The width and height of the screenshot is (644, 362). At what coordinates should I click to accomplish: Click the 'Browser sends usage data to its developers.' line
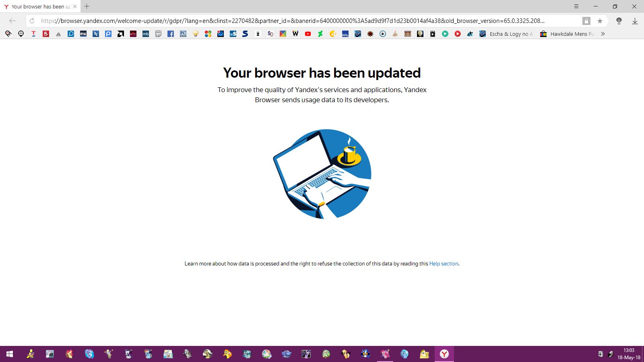point(322,100)
